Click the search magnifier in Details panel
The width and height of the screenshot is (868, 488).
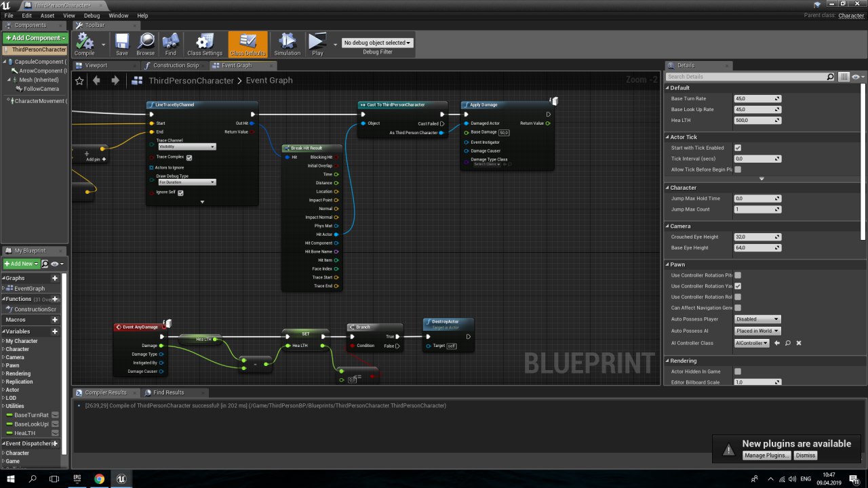pyautogui.click(x=830, y=77)
